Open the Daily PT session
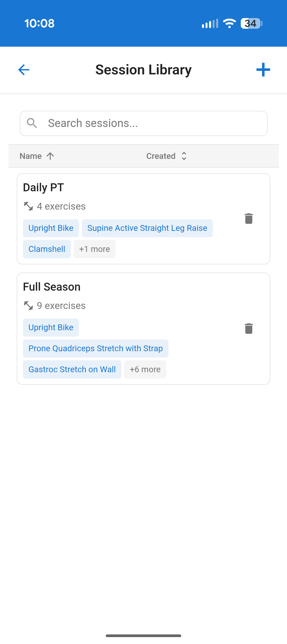Image resolution: width=287 pixels, height=644 pixels. tap(44, 188)
